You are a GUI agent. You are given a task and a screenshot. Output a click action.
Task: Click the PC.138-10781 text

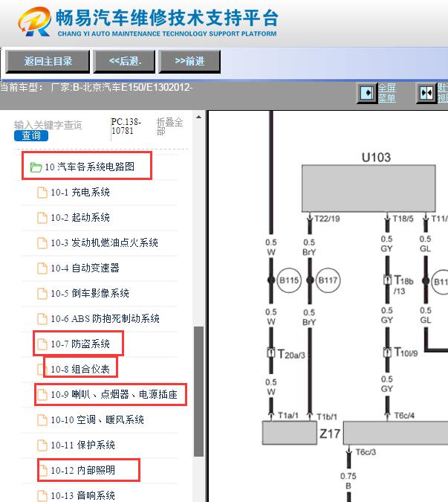(126, 126)
